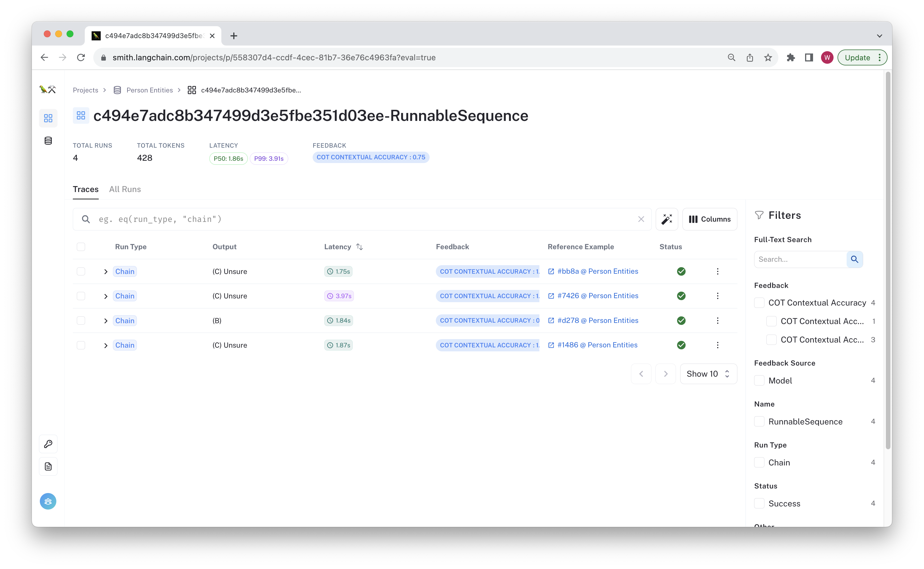Open the API keys icon in sidebar
924x569 pixels.
pos(48,444)
